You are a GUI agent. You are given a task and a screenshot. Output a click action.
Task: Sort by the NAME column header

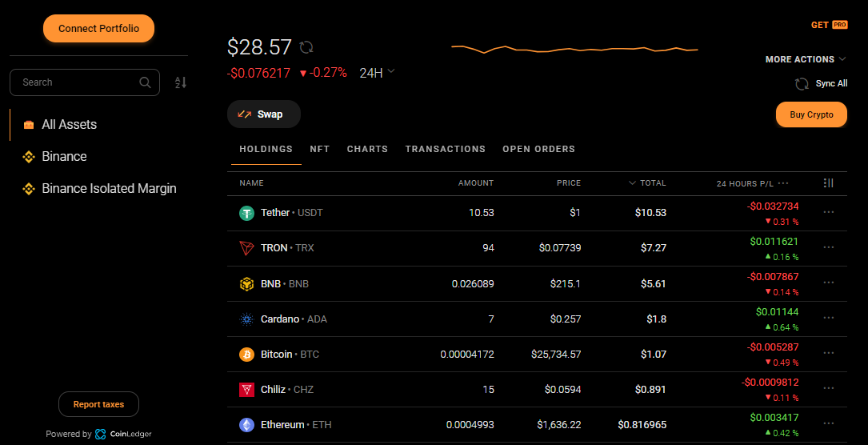point(251,182)
